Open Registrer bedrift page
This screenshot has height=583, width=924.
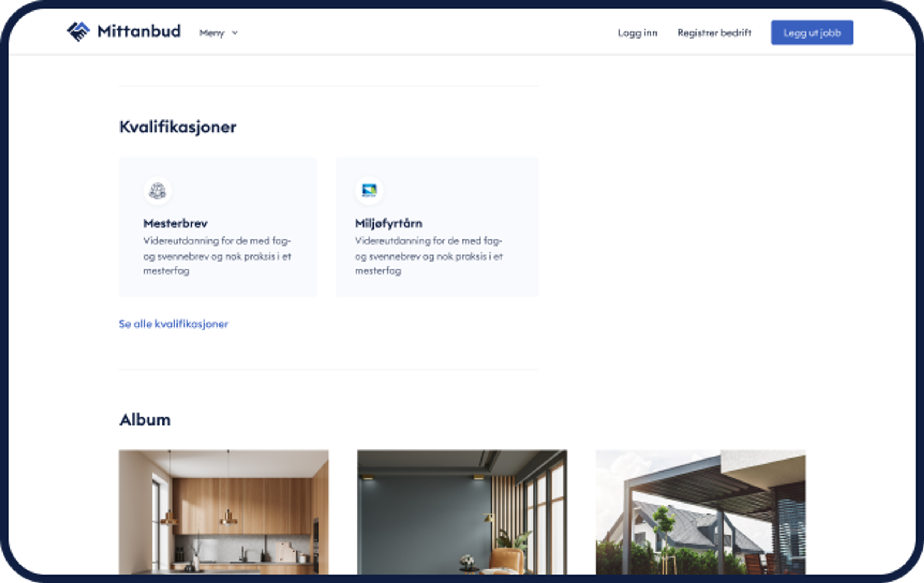(714, 33)
